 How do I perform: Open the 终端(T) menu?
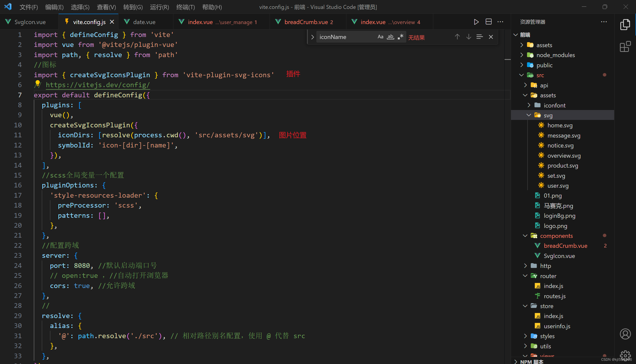tap(185, 7)
